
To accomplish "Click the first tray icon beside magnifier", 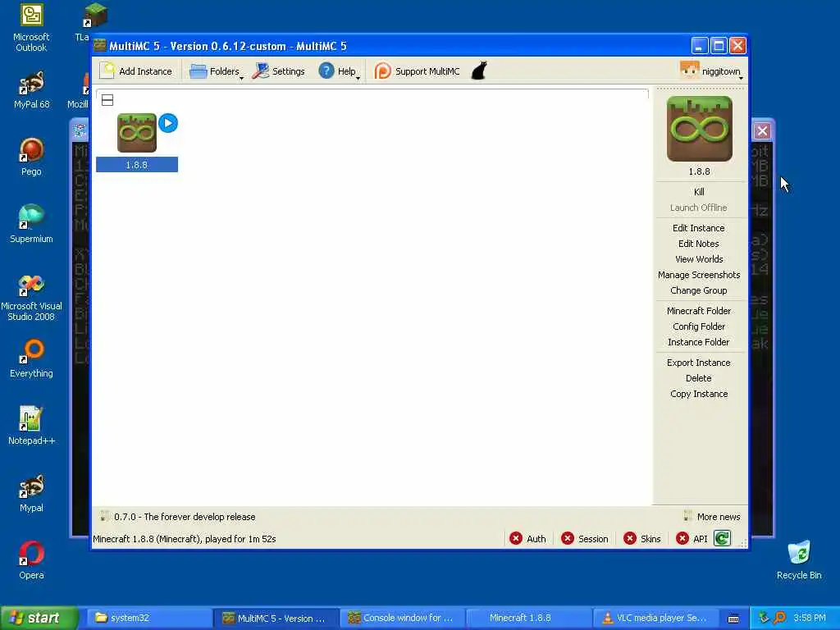I will click(764, 618).
